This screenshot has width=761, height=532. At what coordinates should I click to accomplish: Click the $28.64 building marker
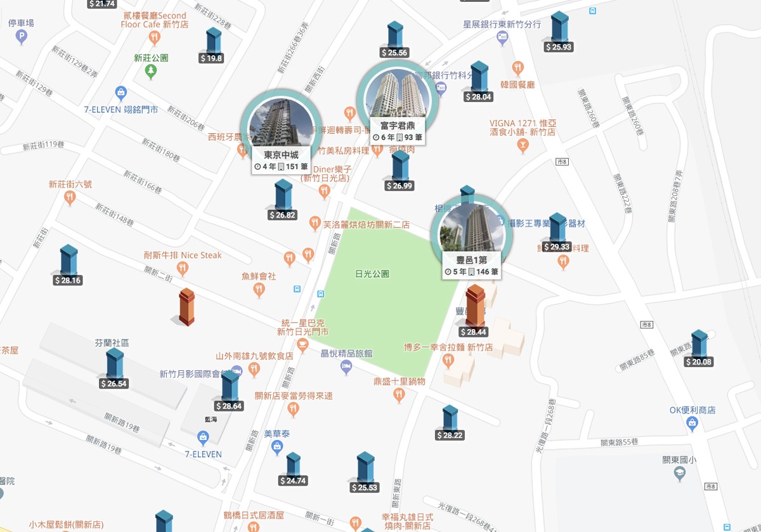pyautogui.click(x=229, y=391)
